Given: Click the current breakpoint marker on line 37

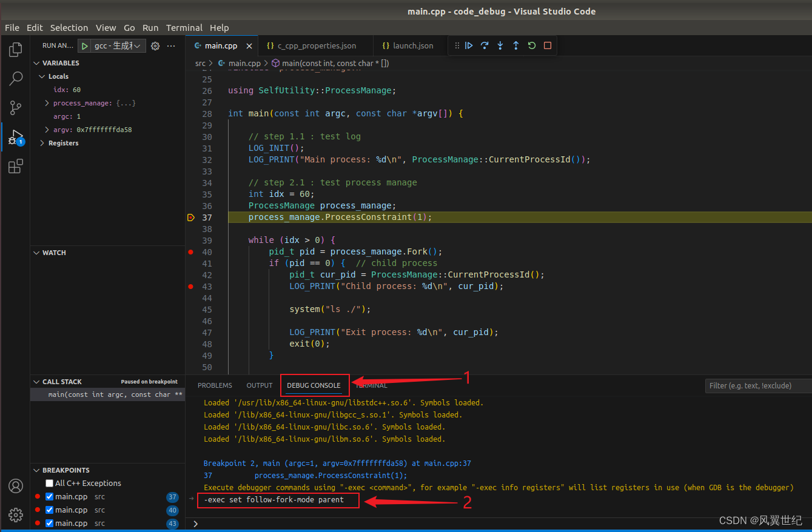Looking at the screenshot, I should pos(191,217).
